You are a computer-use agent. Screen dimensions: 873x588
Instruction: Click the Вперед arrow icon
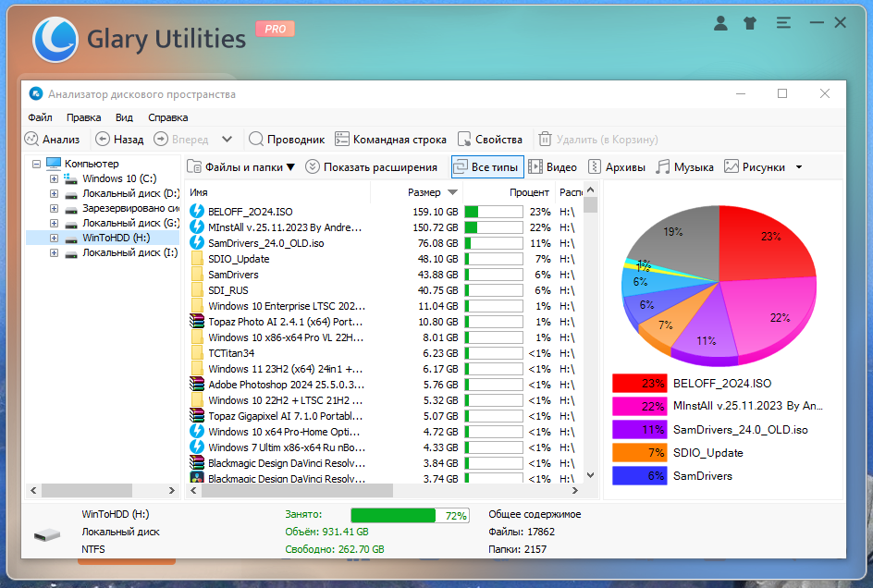[x=161, y=140]
